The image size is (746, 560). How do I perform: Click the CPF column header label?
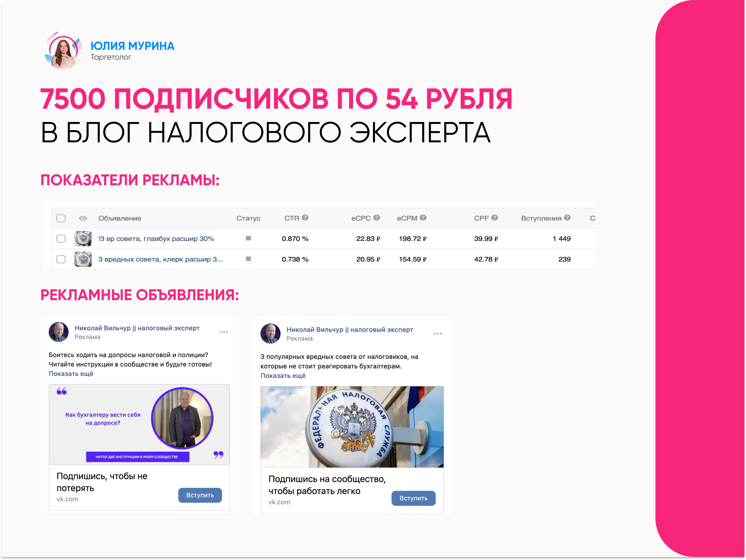tap(482, 218)
